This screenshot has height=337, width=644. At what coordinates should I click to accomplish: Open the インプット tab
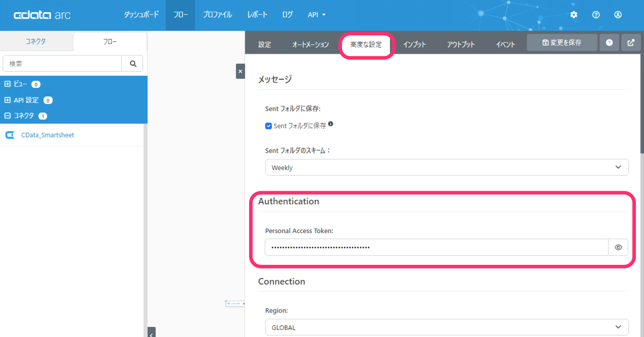point(414,44)
